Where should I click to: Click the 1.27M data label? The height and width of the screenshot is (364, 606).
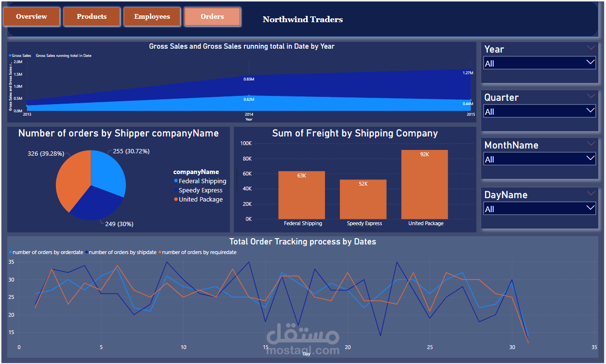(x=468, y=73)
